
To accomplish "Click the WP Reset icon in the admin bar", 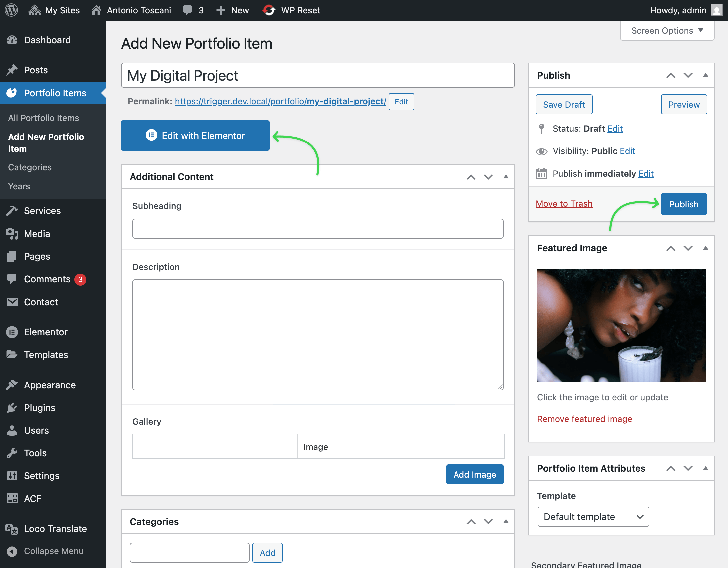I will click(269, 10).
